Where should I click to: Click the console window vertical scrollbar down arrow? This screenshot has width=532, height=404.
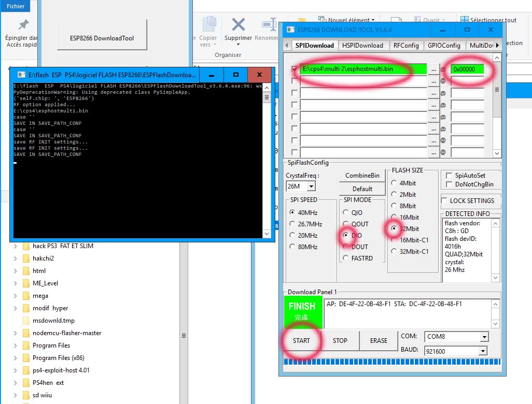pyautogui.click(x=267, y=234)
